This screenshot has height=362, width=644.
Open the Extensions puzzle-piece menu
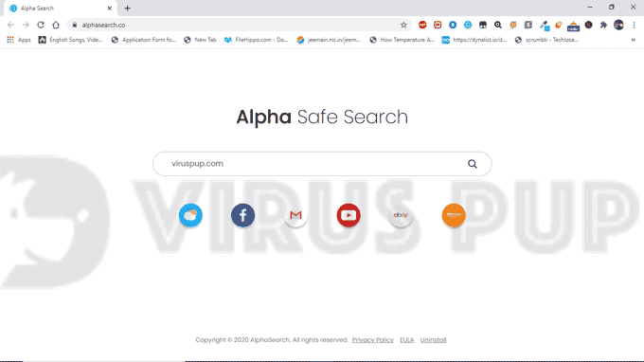tap(603, 25)
